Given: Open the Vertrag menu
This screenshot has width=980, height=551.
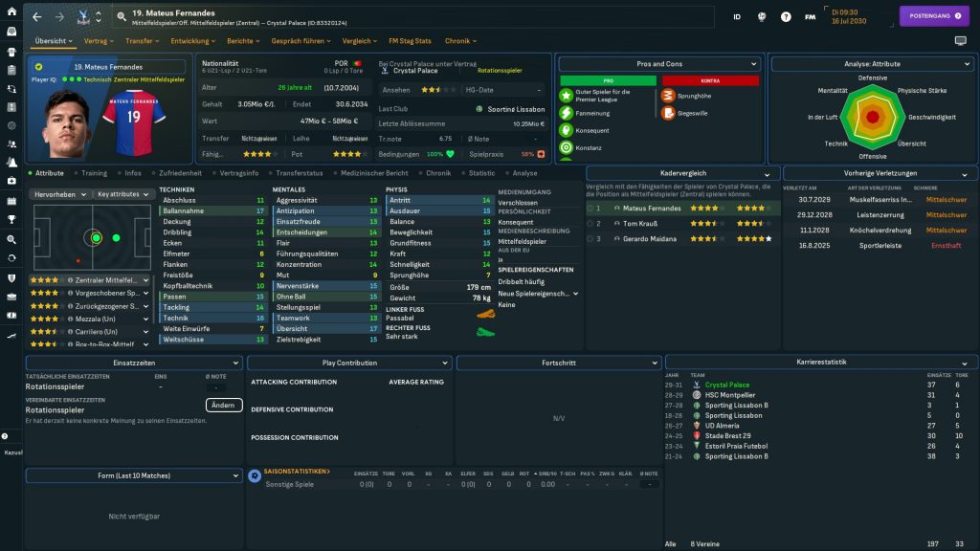Looking at the screenshot, I should tap(99, 41).
